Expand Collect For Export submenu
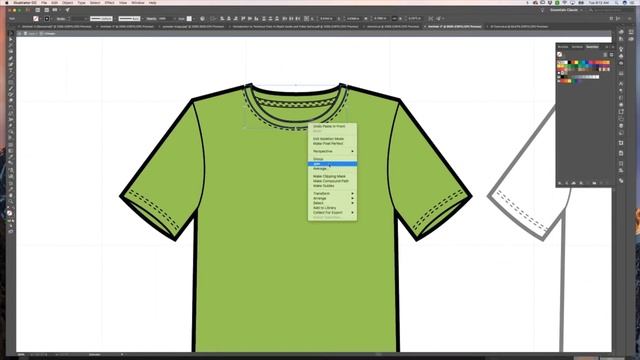 pyautogui.click(x=332, y=213)
